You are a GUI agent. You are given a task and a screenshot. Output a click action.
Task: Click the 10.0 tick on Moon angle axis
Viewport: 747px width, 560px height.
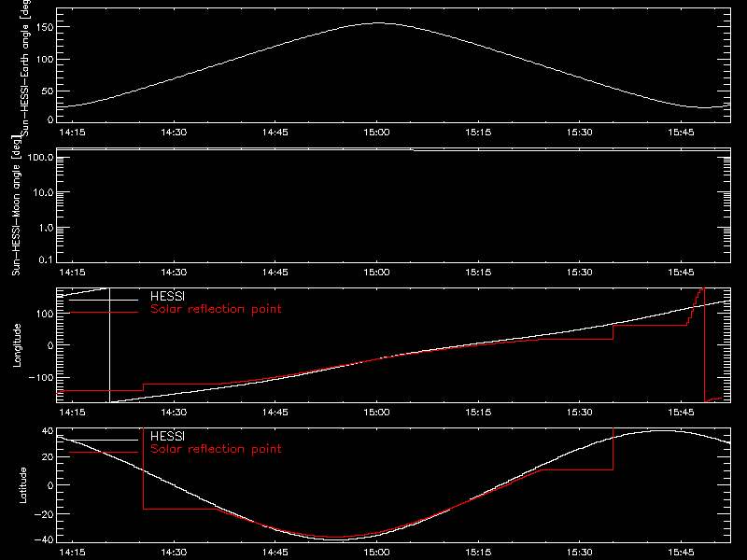coord(43,193)
